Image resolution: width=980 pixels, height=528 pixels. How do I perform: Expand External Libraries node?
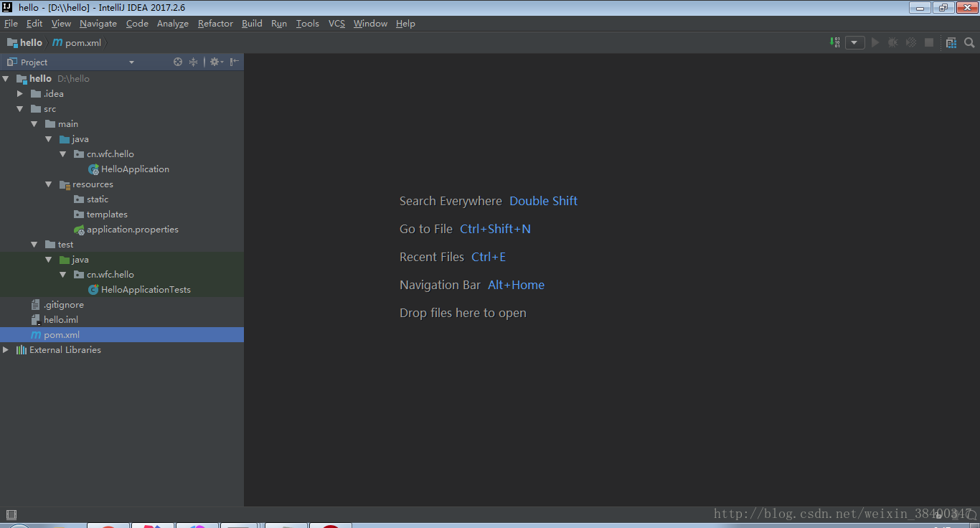click(x=6, y=350)
